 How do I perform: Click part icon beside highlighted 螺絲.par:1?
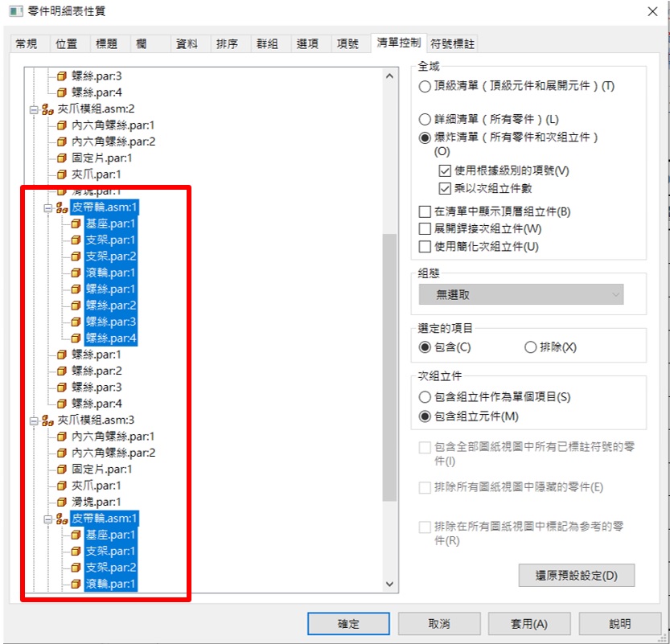tap(76, 289)
